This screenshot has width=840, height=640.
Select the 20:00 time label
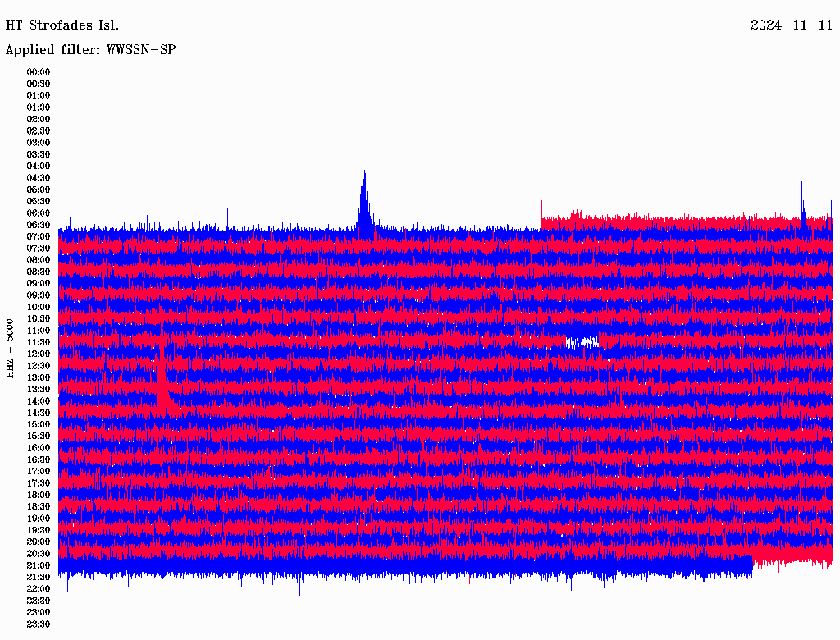point(39,542)
